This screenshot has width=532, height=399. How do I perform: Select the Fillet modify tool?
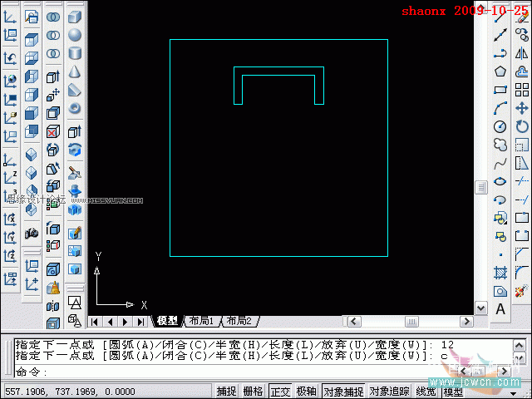(522, 273)
